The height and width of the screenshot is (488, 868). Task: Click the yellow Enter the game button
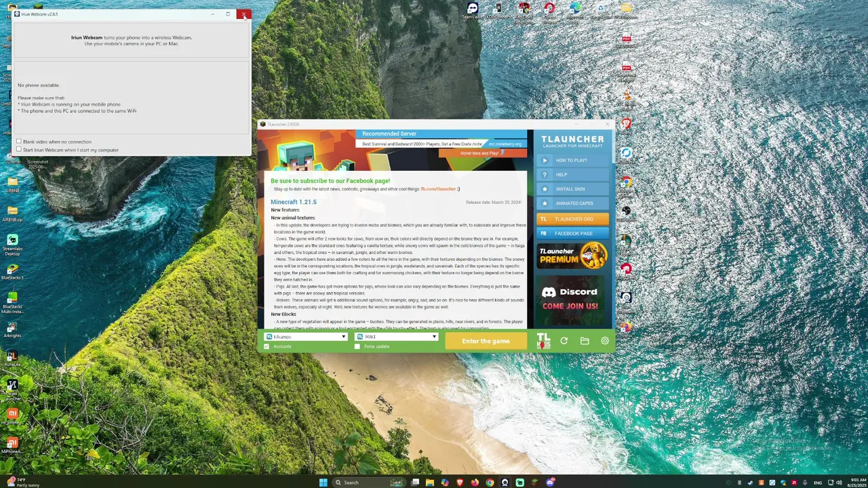click(x=486, y=341)
